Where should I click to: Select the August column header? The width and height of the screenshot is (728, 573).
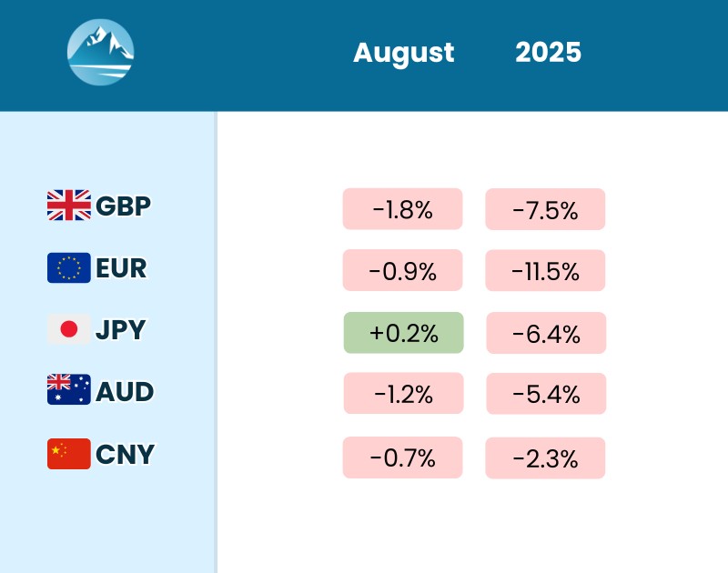pos(403,53)
